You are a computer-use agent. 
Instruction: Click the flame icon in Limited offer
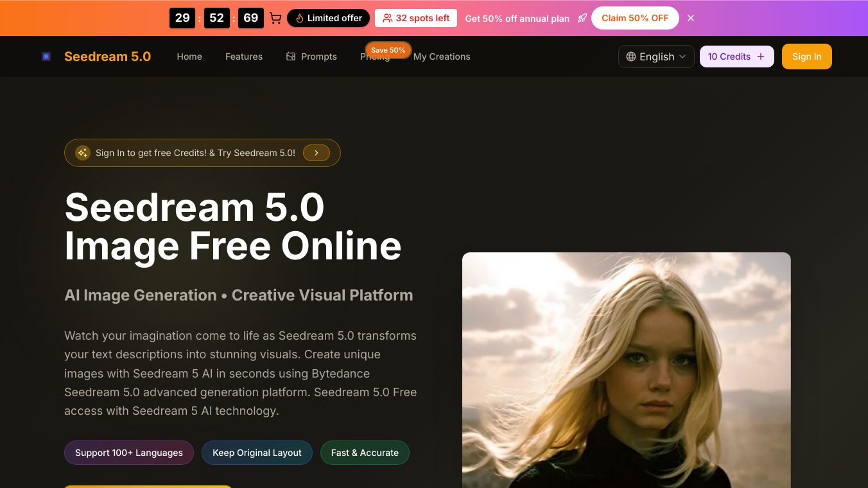click(x=299, y=18)
